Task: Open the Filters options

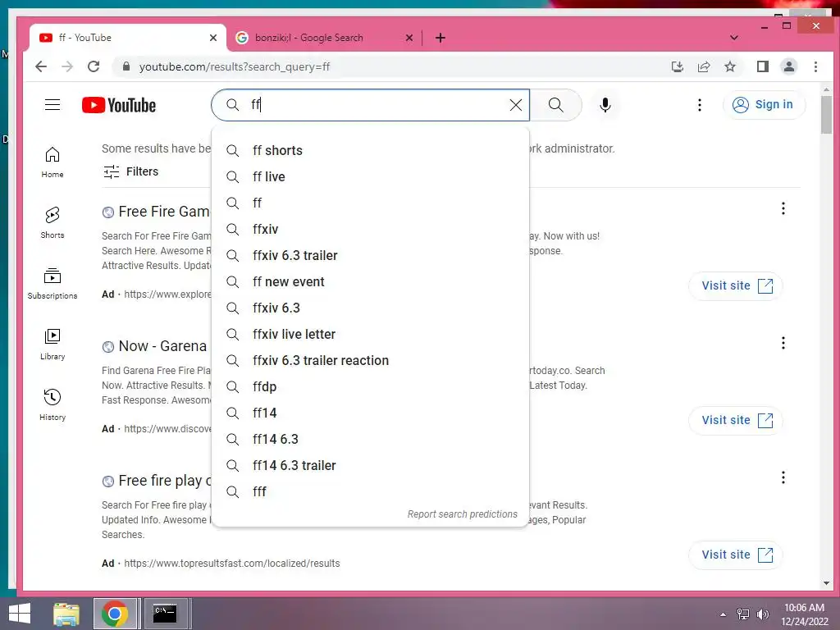Action: (130, 171)
